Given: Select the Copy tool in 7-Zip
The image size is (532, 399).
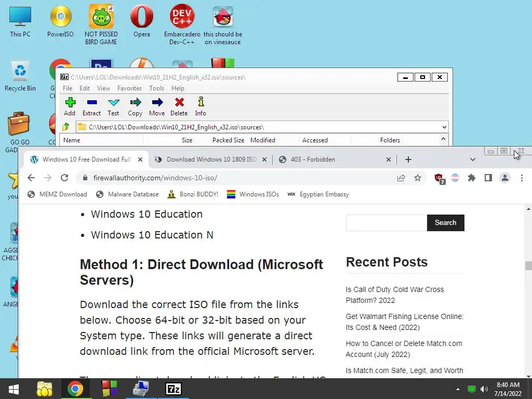Looking at the screenshot, I should [135, 107].
